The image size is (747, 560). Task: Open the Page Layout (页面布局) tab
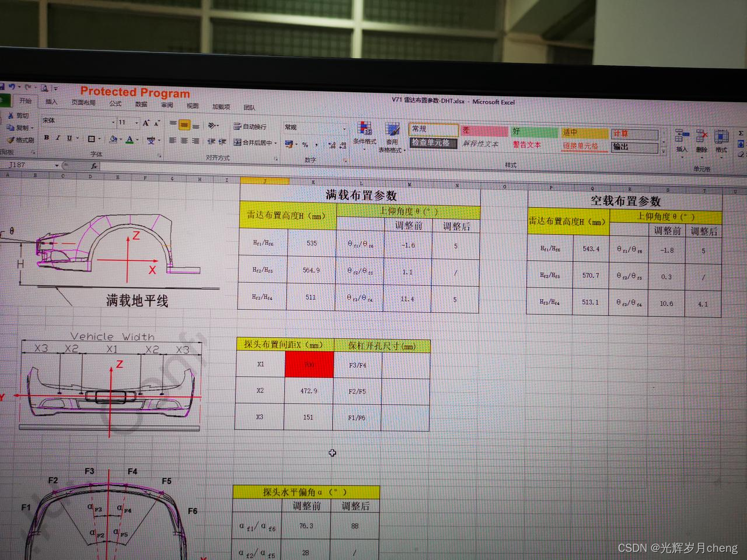[x=83, y=103]
